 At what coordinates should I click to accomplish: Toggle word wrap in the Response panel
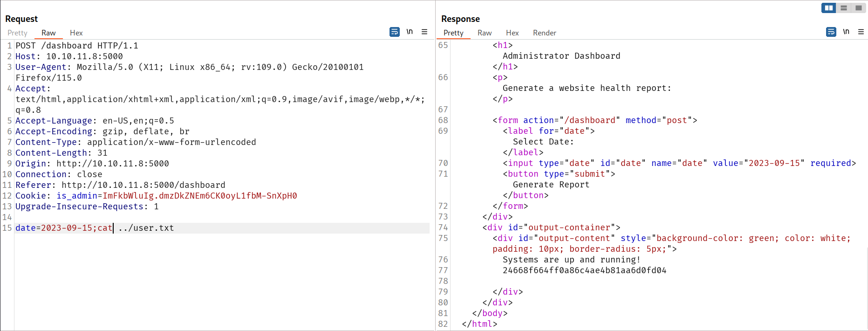[x=831, y=32]
